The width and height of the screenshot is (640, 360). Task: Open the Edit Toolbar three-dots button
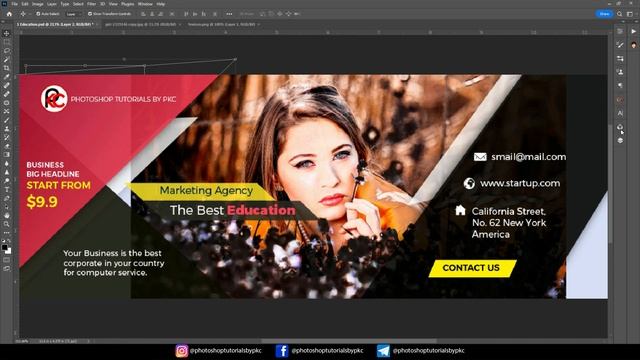[7, 233]
